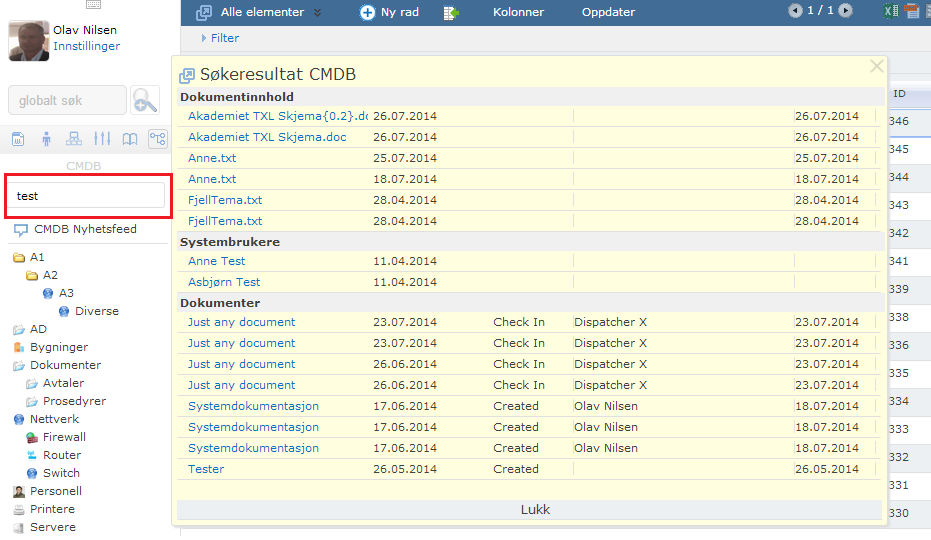931x540 pixels.
Task: Close the Søkeresultat CMDB popup with X
Action: [877, 67]
